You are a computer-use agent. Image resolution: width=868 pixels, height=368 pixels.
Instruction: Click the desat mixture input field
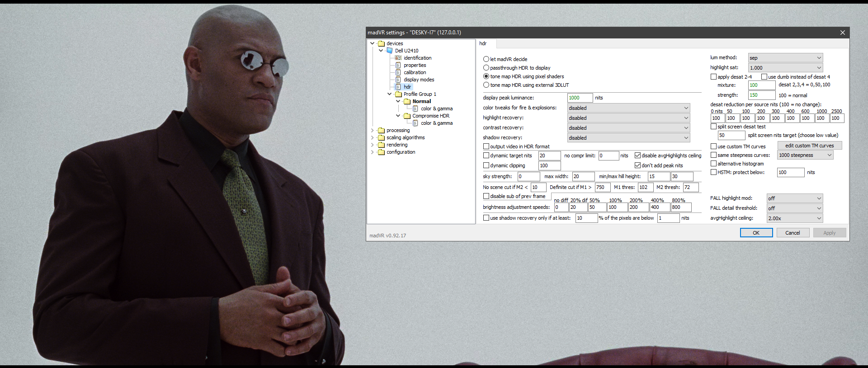(762, 85)
